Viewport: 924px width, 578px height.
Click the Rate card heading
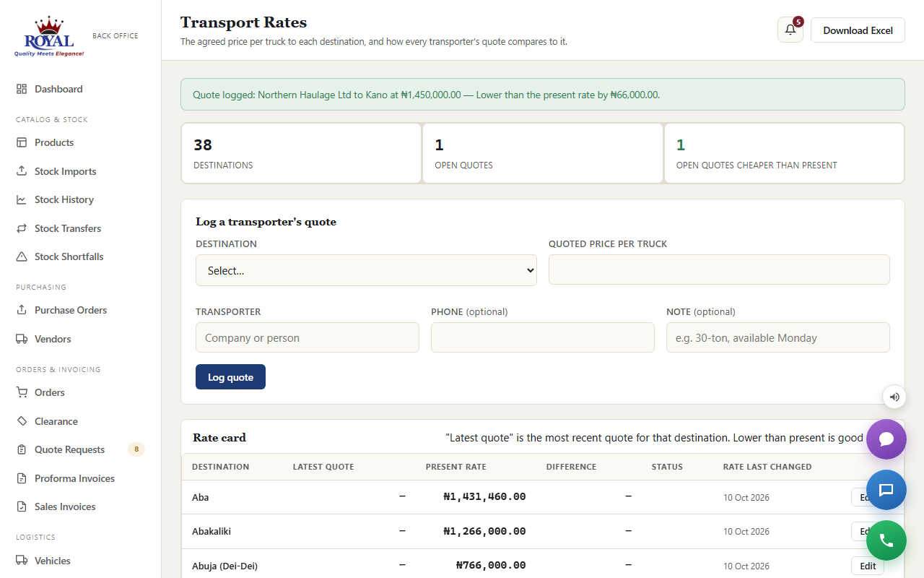[219, 437]
